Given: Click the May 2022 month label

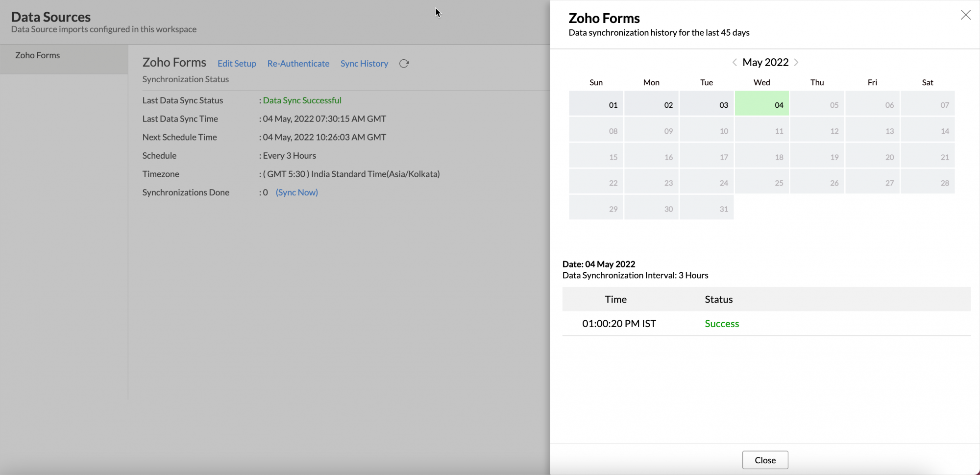Looking at the screenshot, I should [765, 62].
